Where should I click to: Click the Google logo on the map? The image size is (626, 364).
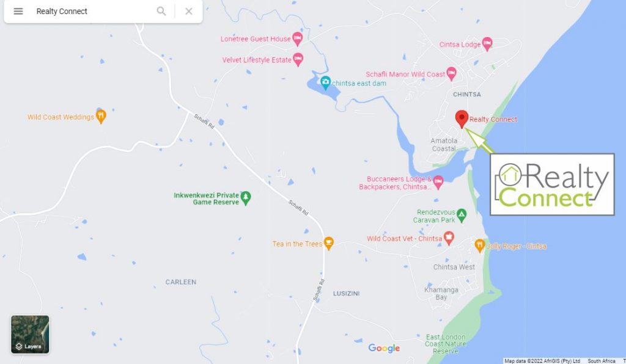click(384, 348)
